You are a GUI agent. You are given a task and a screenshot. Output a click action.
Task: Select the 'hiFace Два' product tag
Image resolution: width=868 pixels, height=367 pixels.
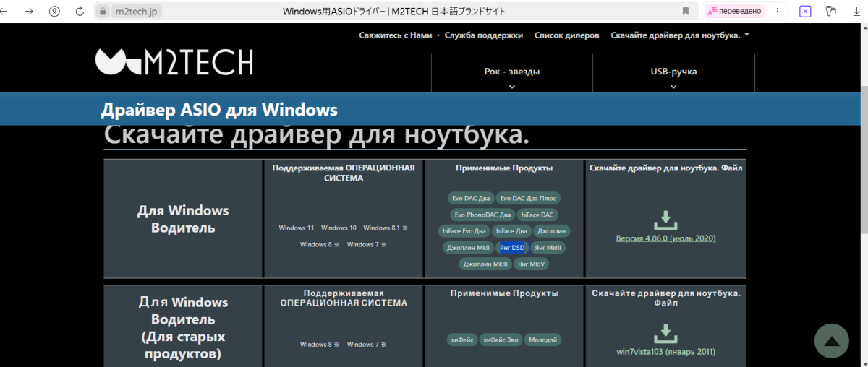pos(512,231)
